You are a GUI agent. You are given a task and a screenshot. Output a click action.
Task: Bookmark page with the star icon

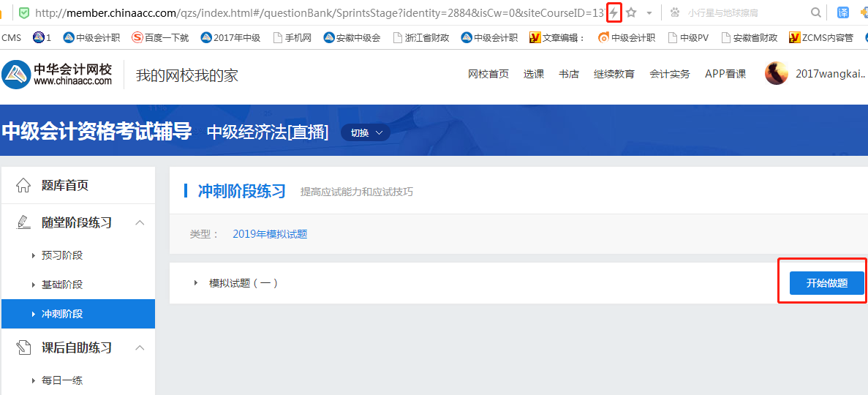pos(631,12)
